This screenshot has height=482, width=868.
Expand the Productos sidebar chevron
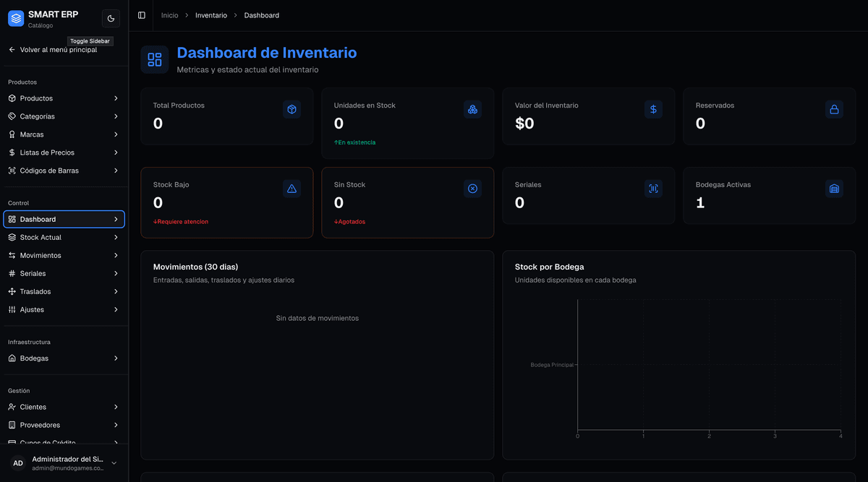click(116, 98)
